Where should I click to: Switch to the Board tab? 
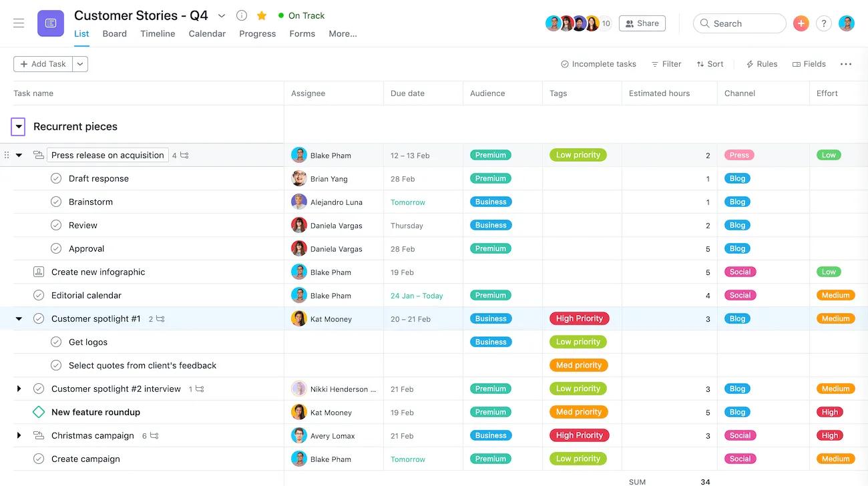114,33
